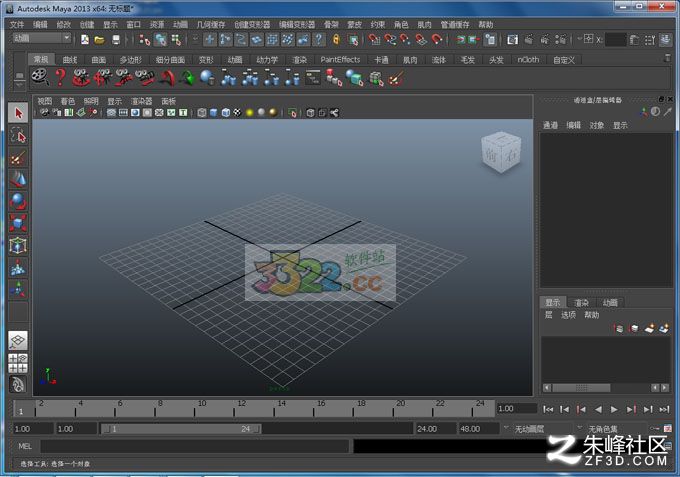Image resolution: width=680 pixels, height=477 pixels.
Task: Open the viewport 着色 (Shading) menu
Action: pyautogui.click(x=68, y=101)
